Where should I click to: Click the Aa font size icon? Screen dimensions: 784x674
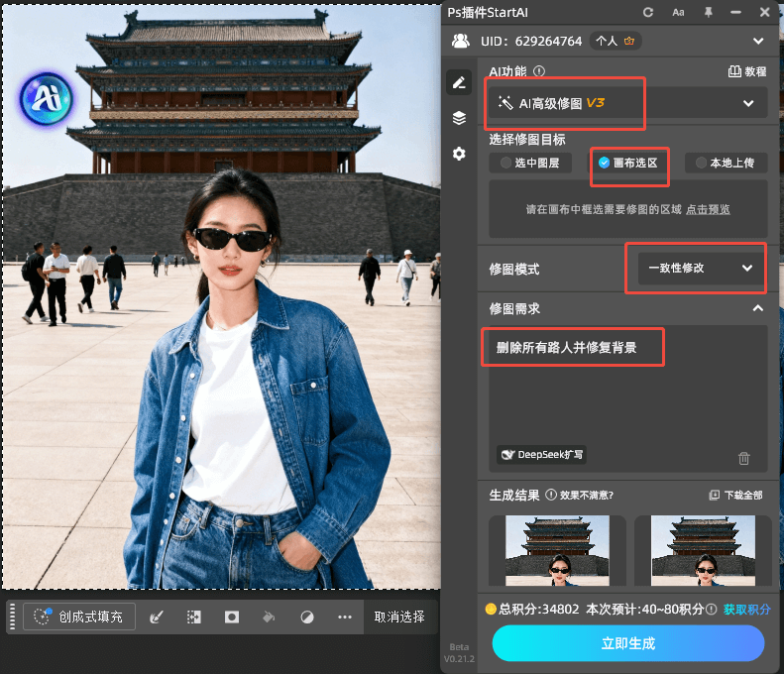(678, 12)
